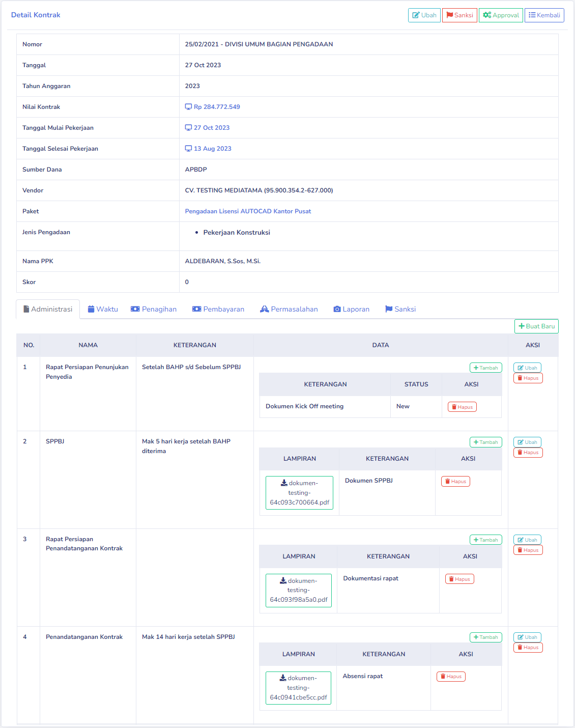Download the dokumen-testing-64c0941cbe5cc.pdf attachment

[x=298, y=688]
